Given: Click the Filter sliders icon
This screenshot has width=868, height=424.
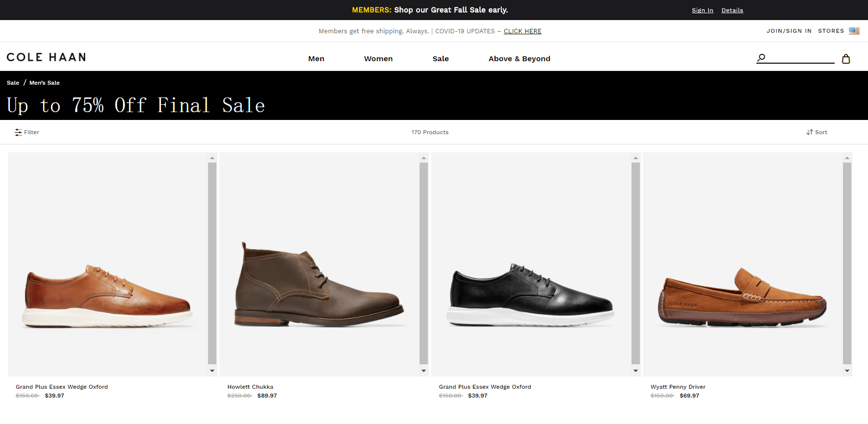Looking at the screenshot, I should 19,132.
